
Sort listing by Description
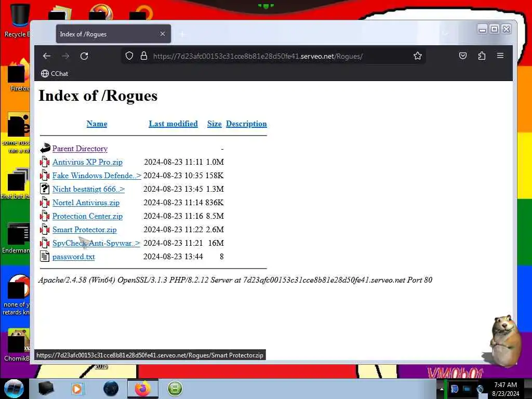[x=246, y=124]
